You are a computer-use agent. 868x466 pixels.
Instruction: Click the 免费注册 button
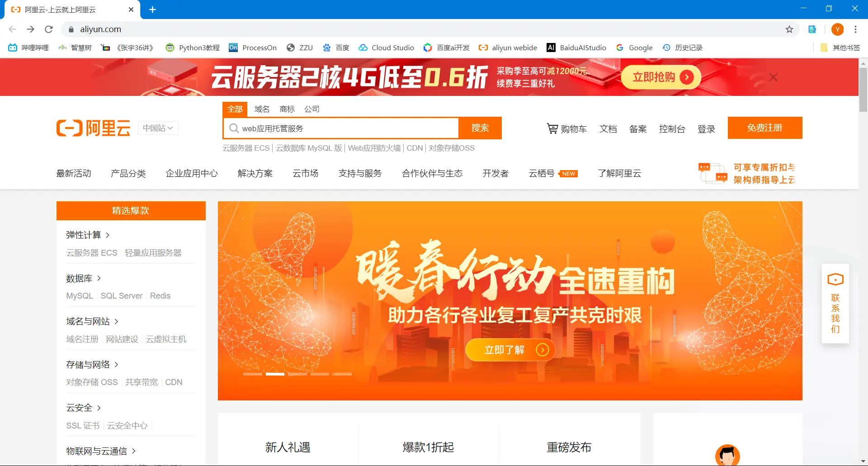coord(765,128)
